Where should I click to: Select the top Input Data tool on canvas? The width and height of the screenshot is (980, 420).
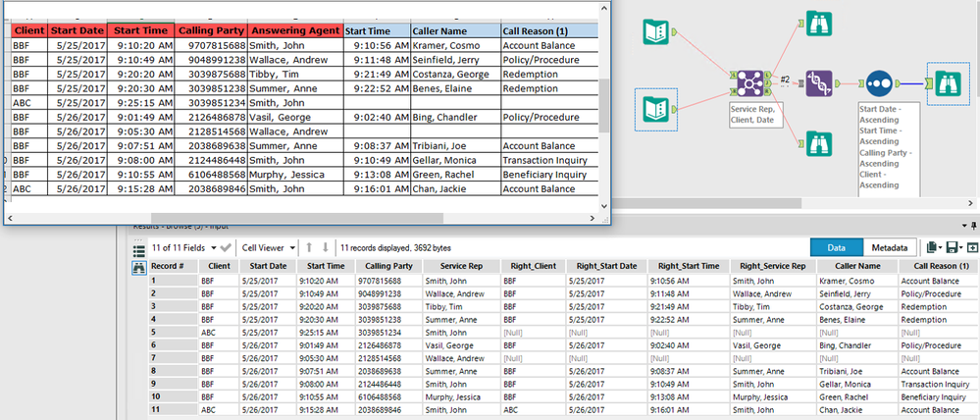click(655, 31)
